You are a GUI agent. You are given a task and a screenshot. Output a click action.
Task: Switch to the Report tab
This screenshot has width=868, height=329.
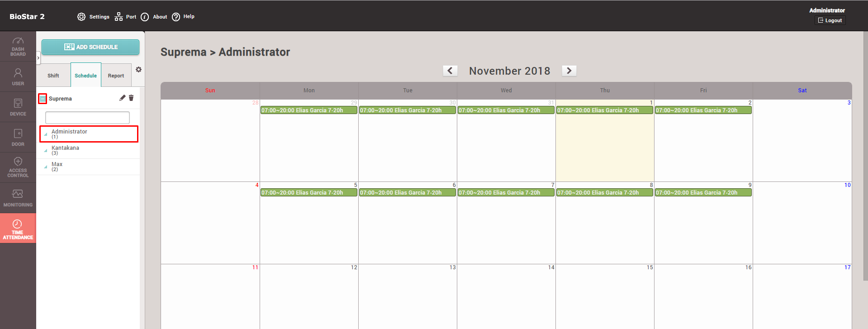(x=116, y=76)
